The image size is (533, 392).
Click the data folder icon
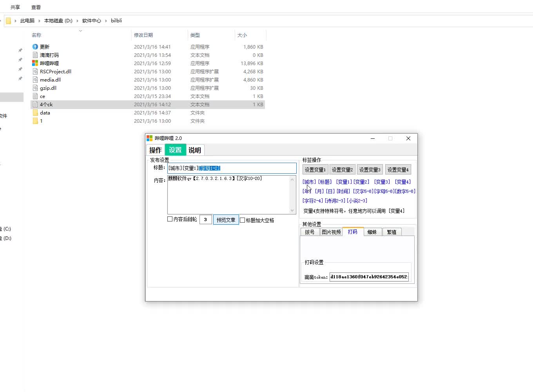[35, 113]
